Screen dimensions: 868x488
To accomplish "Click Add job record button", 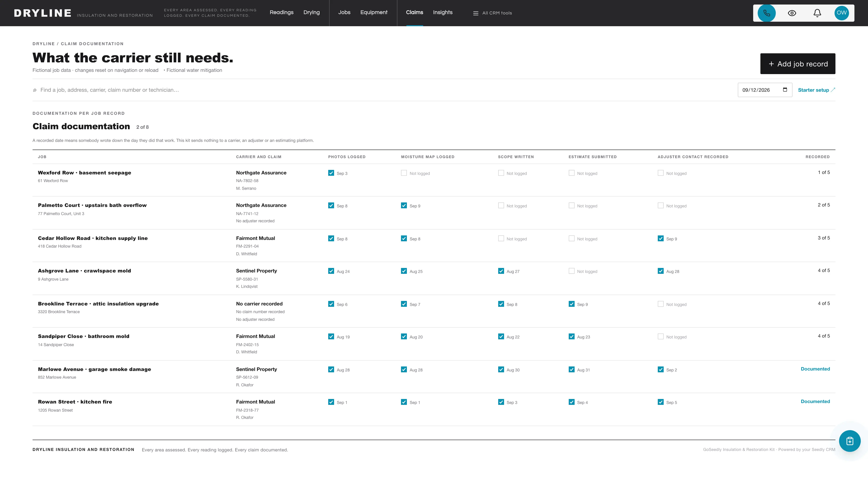I will [797, 64].
